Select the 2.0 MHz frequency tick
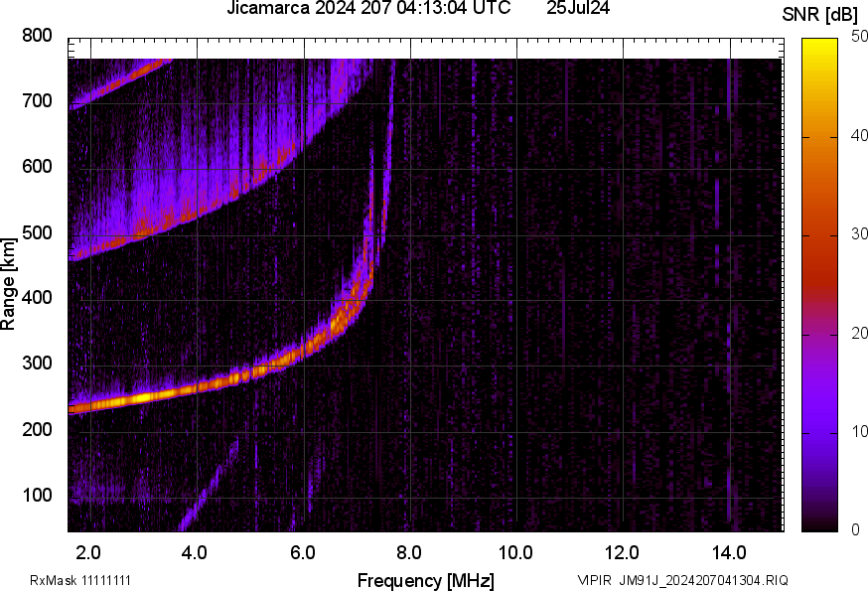Image resolution: width=868 pixels, height=591 pixels. pyautogui.click(x=88, y=551)
